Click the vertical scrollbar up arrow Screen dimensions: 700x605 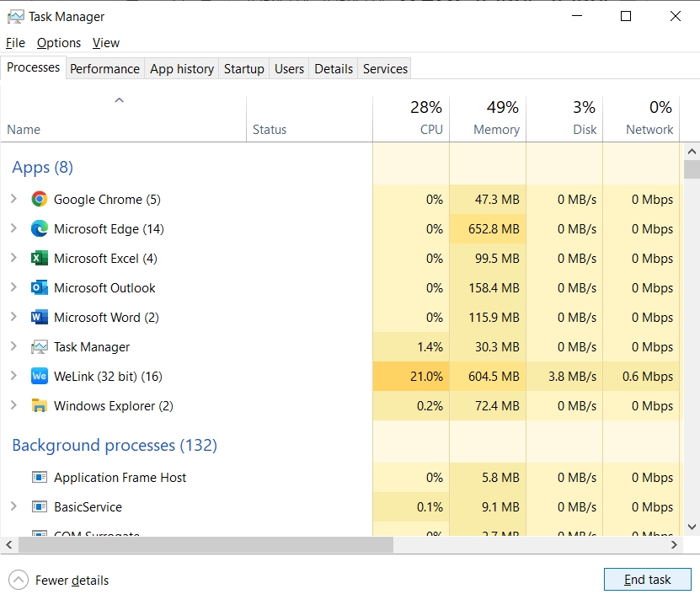(692, 152)
